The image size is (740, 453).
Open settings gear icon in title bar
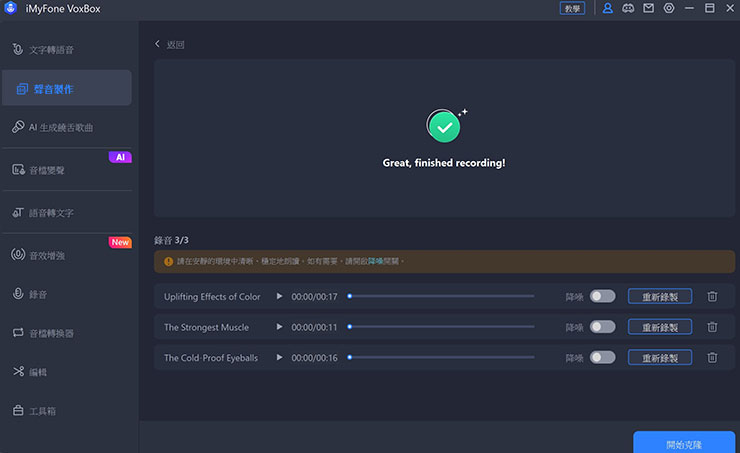[669, 8]
